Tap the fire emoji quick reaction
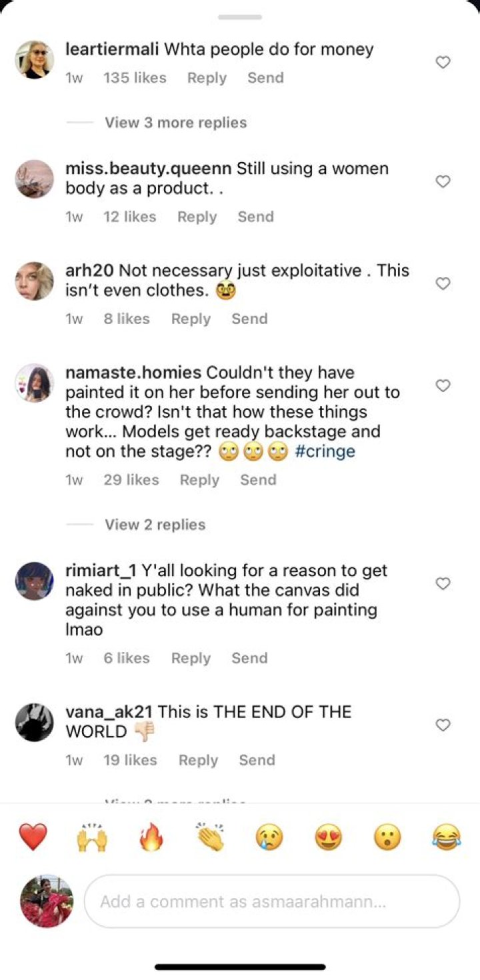This screenshot has width=480, height=980. (x=151, y=837)
